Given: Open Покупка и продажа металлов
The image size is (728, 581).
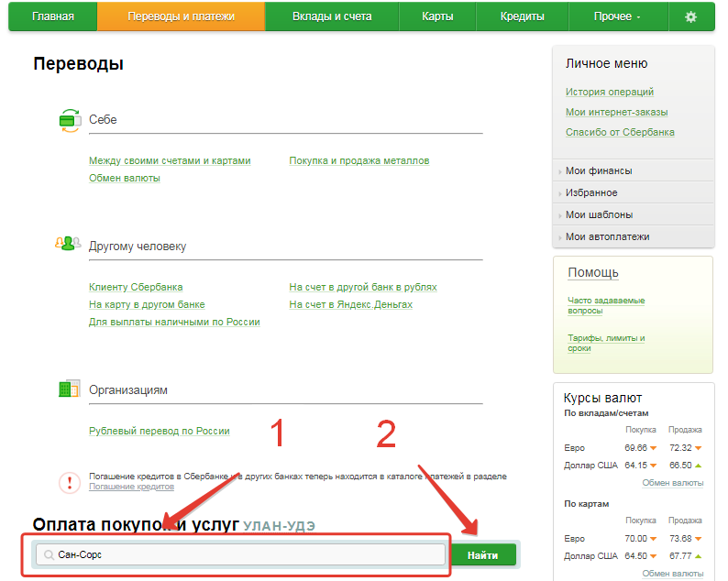Looking at the screenshot, I should click(x=358, y=160).
